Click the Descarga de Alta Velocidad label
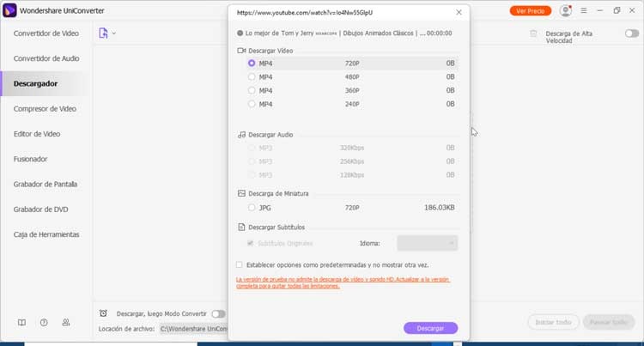Screen dimensions: 644x346 [x=568, y=37]
